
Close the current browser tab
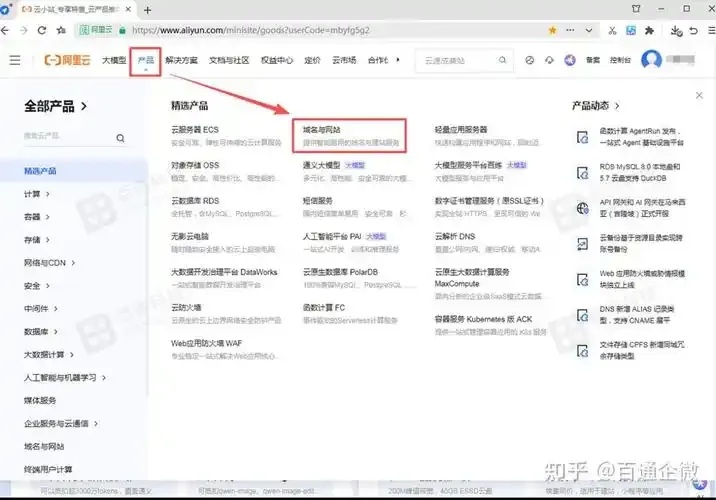pos(128,9)
